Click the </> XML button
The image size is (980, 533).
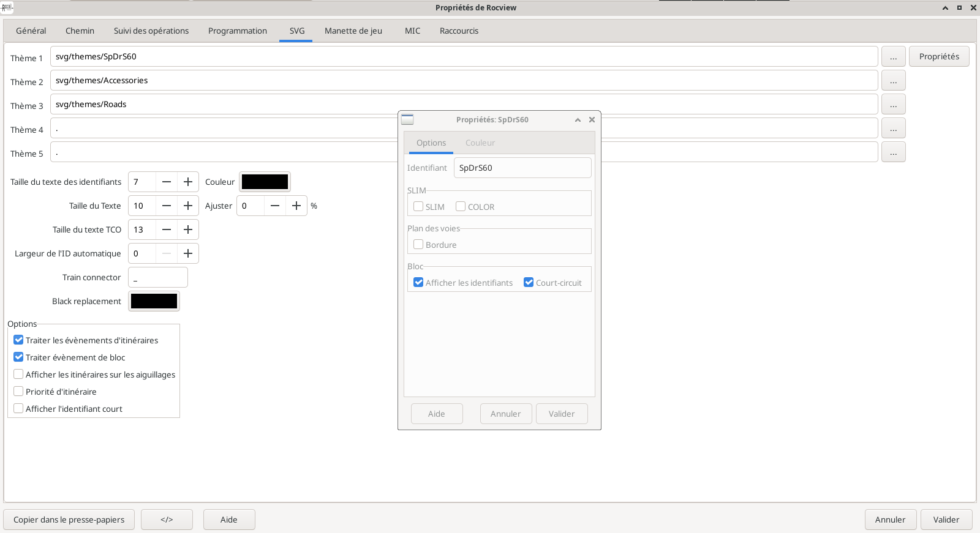click(167, 520)
